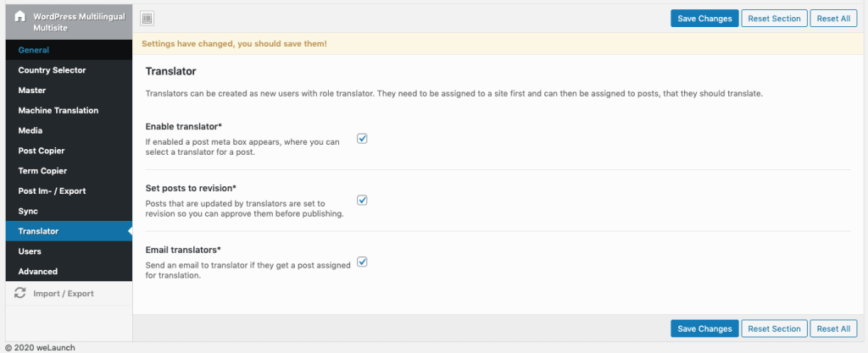Go to Country Selector settings
This screenshot has height=353, width=868.
(52, 70)
